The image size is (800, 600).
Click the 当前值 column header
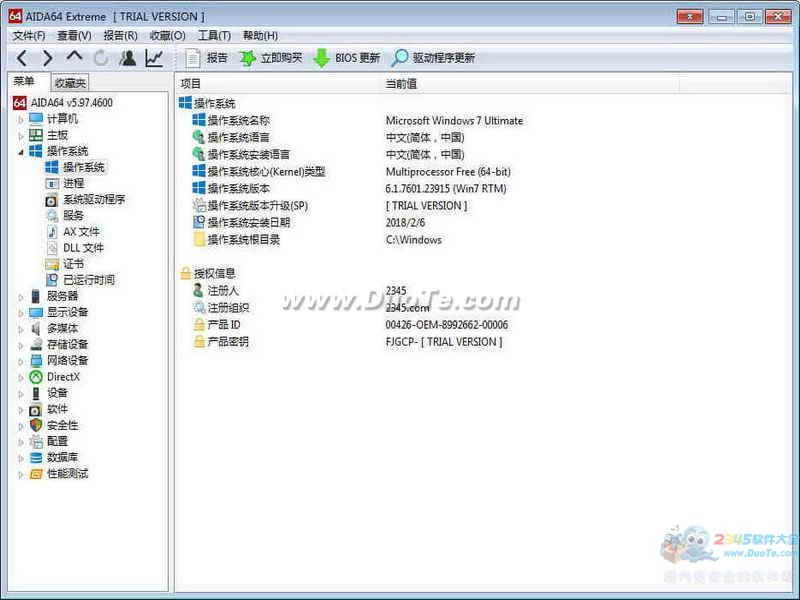[x=401, y=84]
